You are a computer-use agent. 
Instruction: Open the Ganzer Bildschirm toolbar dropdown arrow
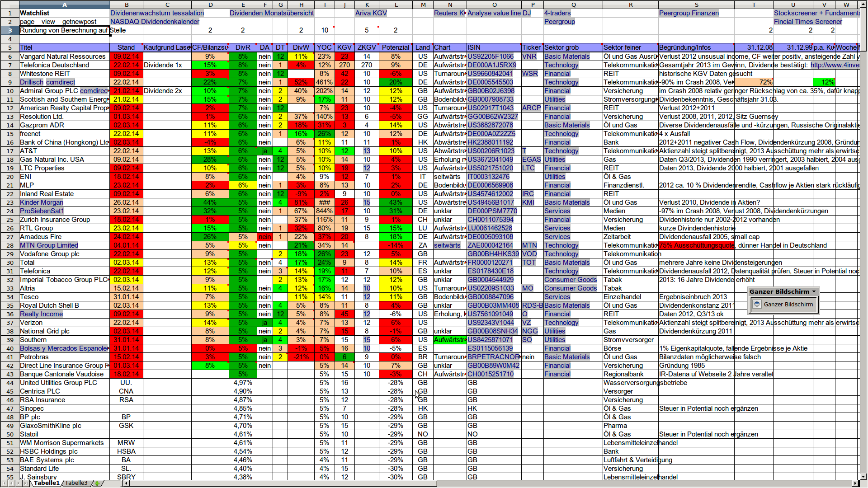click(814, 291)
